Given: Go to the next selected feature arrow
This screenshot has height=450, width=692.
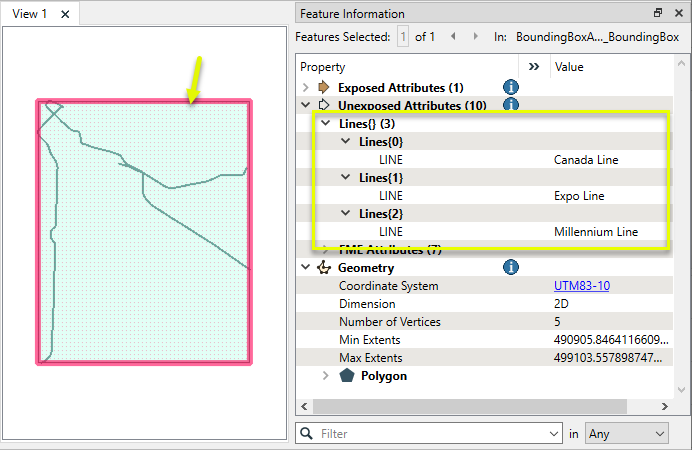Looking at the screenshot, I should coord(475,37).
